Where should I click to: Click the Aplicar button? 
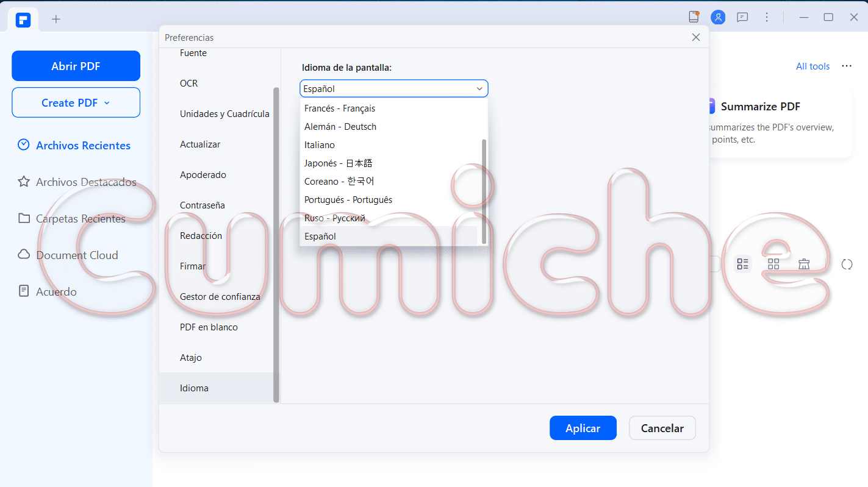(x=583, y=428)
